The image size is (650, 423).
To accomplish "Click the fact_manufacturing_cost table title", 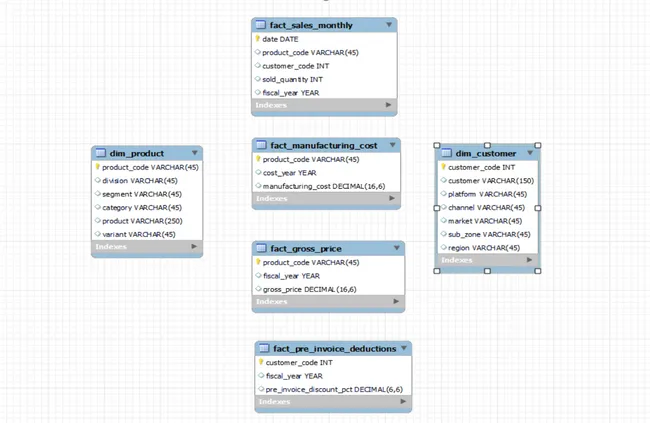I will (323, 145).
